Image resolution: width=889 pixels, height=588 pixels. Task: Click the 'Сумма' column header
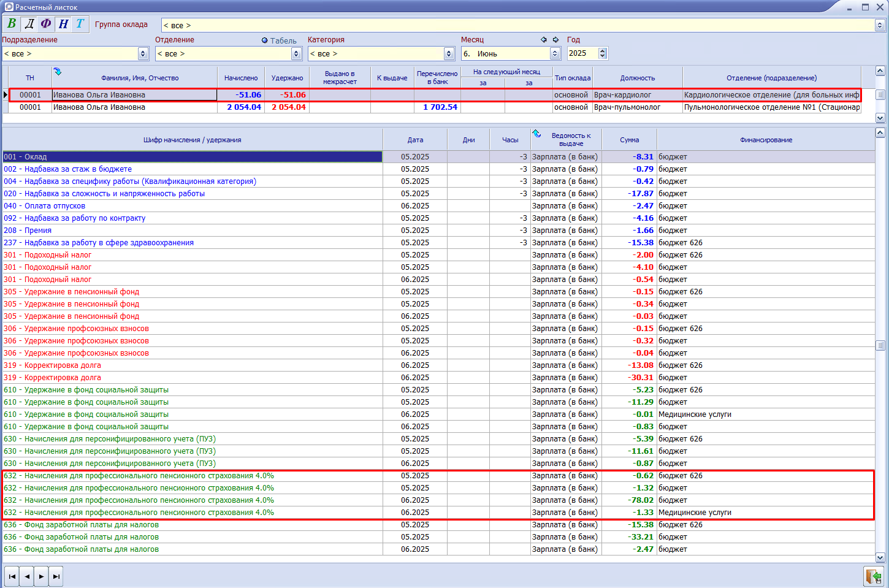[x=629, y=140]
